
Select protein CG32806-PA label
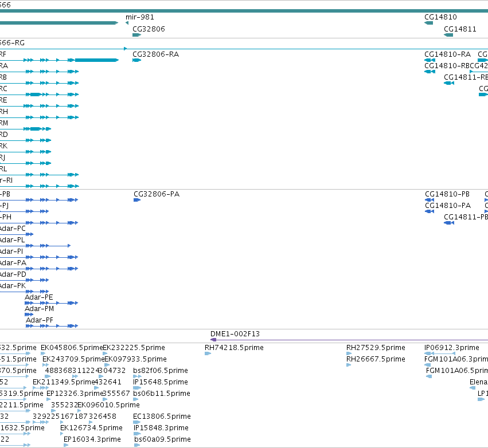tap(157, 194)
